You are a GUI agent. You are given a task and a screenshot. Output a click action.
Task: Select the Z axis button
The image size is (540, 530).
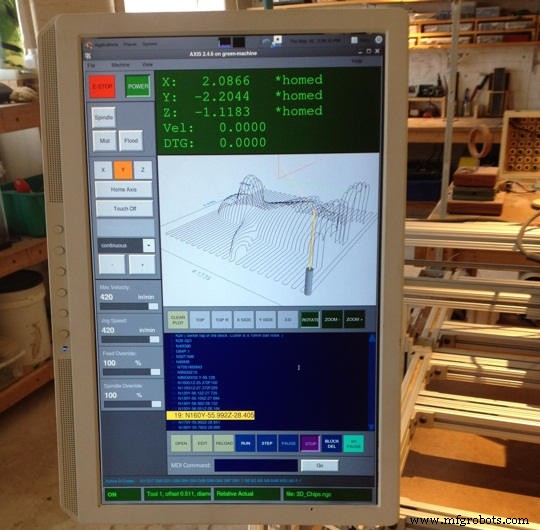143,170
